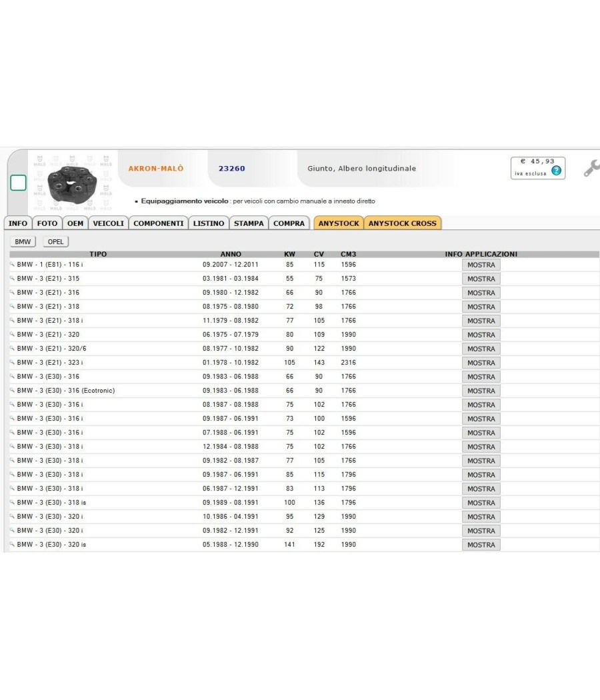
Task: Select row BMW - 3 (E21) - 320/6
Action: (x=303, y=348)
